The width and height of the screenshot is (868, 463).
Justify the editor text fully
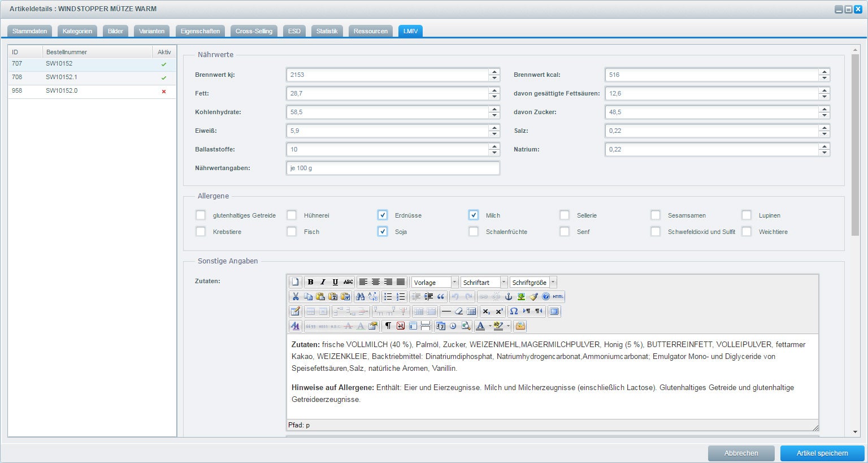(401, 282)
